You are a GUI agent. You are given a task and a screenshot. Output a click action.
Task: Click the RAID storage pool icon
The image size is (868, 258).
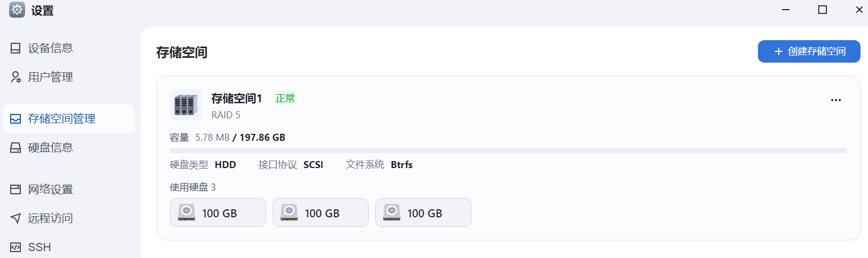pyautogui.click(x=186, y=105)
